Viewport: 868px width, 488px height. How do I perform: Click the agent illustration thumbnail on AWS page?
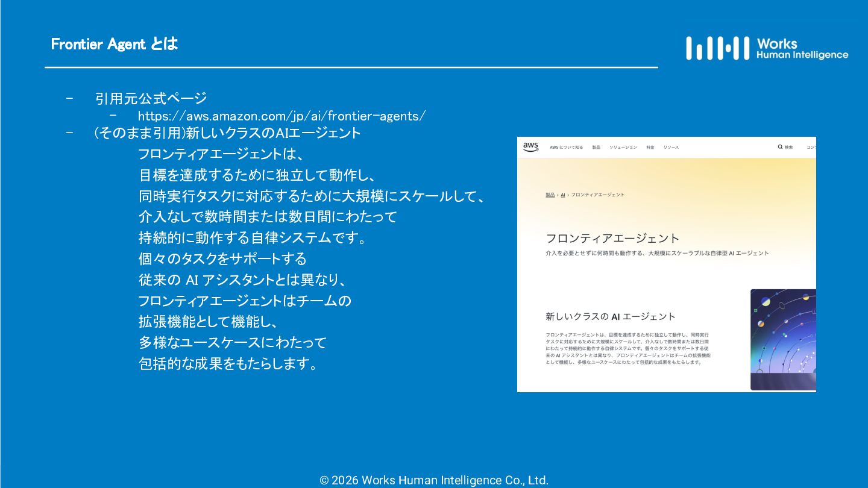tap(783, 340)
